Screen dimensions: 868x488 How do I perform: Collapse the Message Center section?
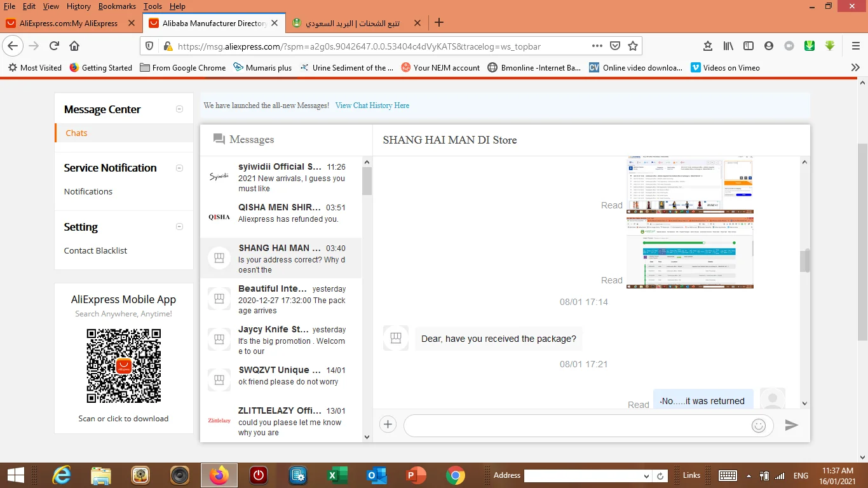[179, 109]
